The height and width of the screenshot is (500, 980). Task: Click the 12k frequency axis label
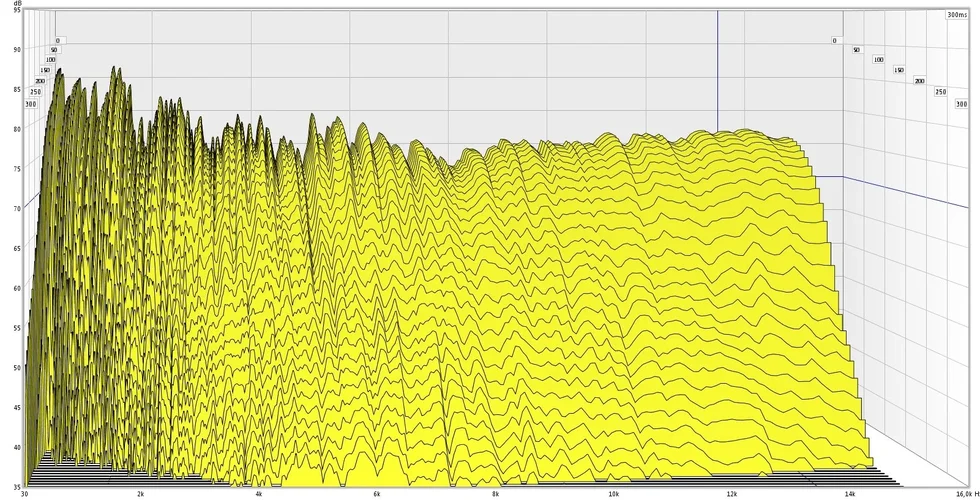pos(732,494)
